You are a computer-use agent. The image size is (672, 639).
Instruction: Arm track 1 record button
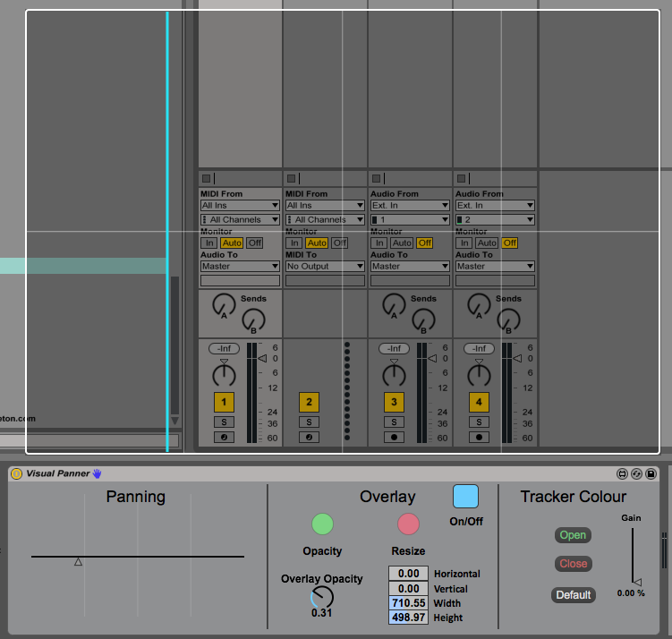[x=224, y=438]
